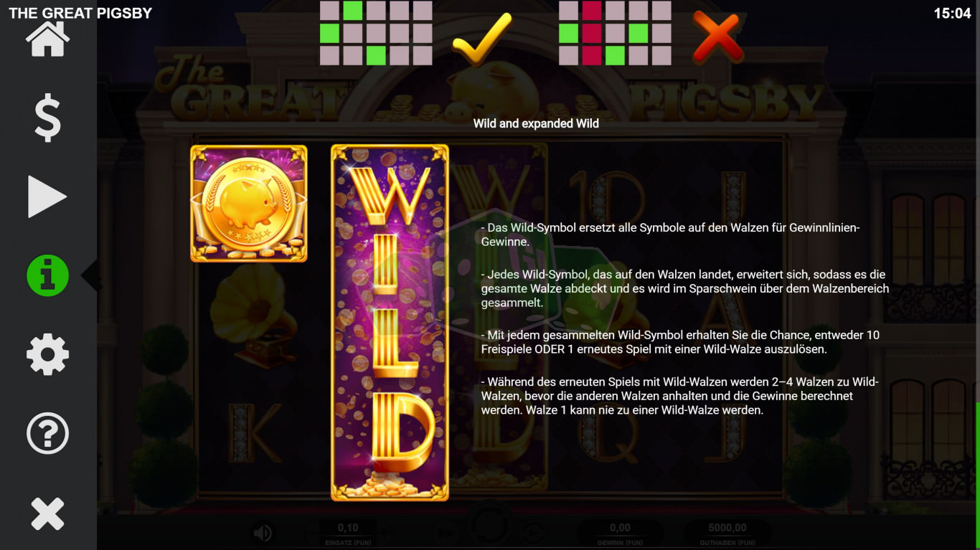Viewport: 980px width, 550px height.
Task: Click the expanded WILD reel image
Action: pos(390,322)
